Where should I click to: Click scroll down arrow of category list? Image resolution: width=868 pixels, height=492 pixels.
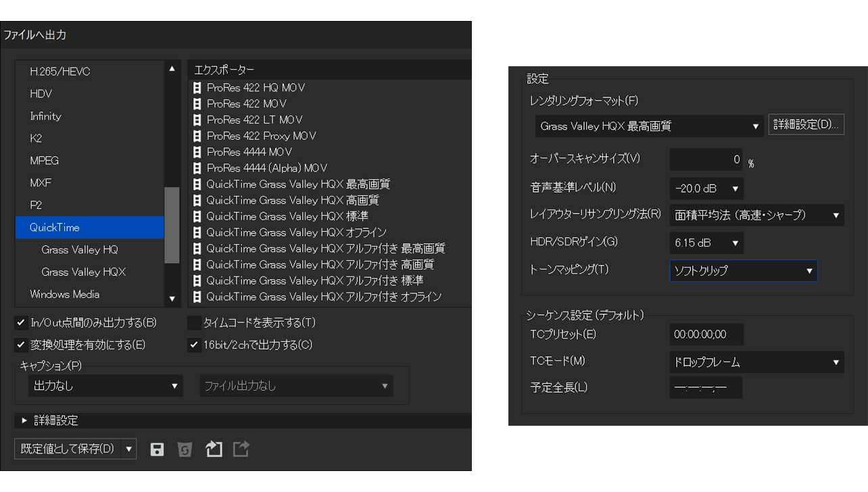pos(172,299)
